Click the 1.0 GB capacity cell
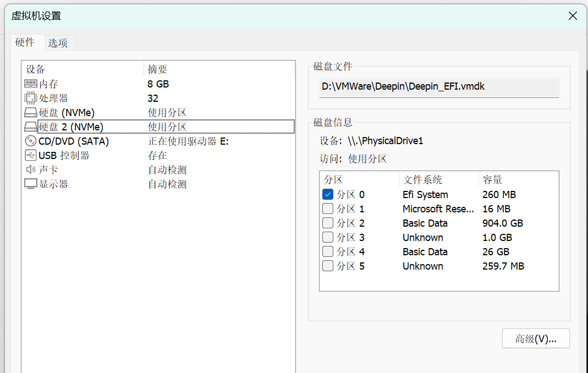The image size is (588, 373). 497,237
